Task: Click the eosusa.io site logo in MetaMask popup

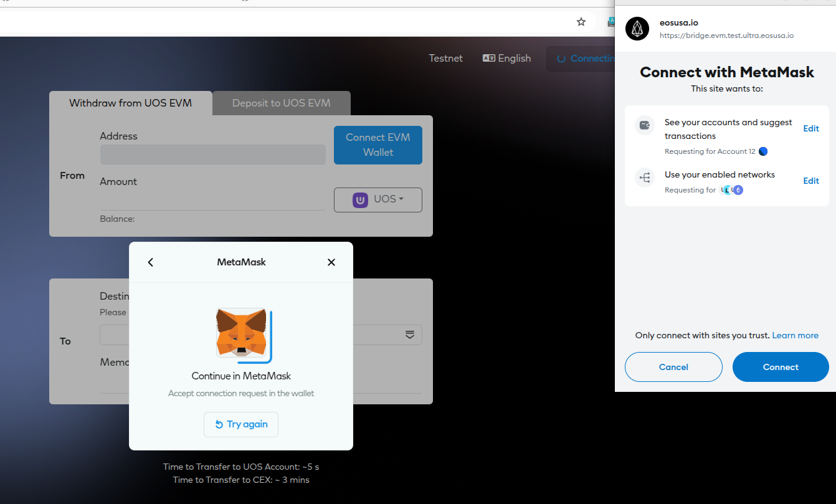Action: click(x=637, y=29)
